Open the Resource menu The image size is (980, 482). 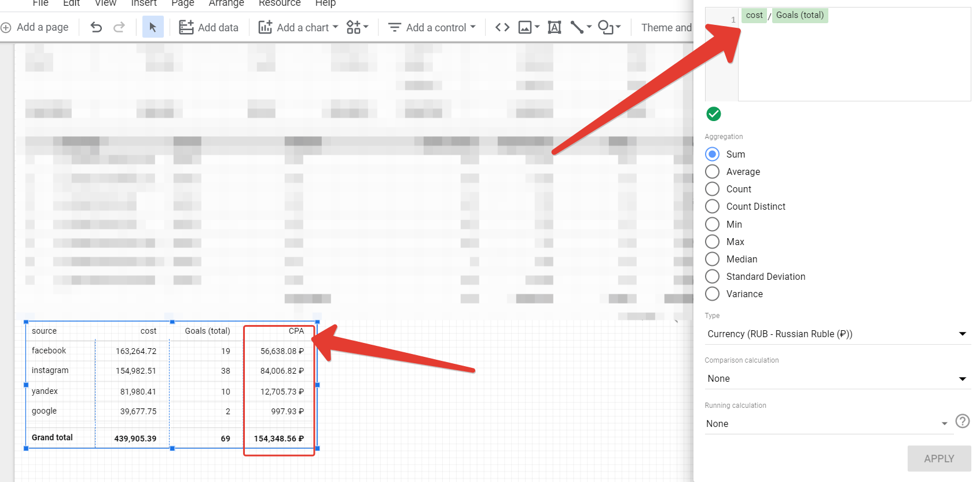click(x=280, y=3)
